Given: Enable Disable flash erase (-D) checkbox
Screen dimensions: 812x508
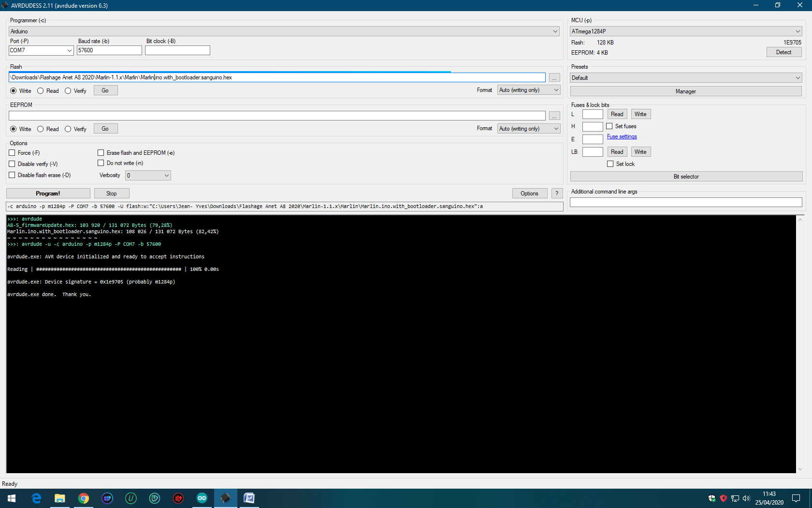Looking at the screenshot, I should click(12, 175).
